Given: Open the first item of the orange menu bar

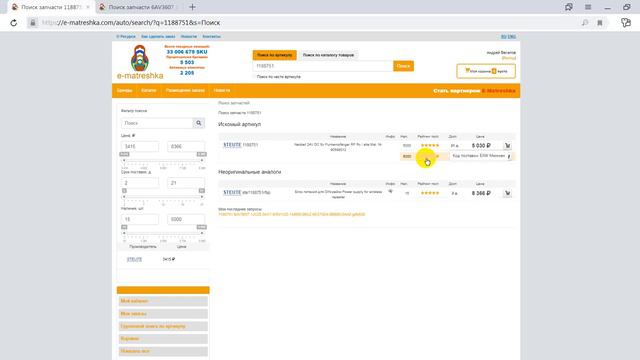Looking at the screenshot, I should [124, 90].
